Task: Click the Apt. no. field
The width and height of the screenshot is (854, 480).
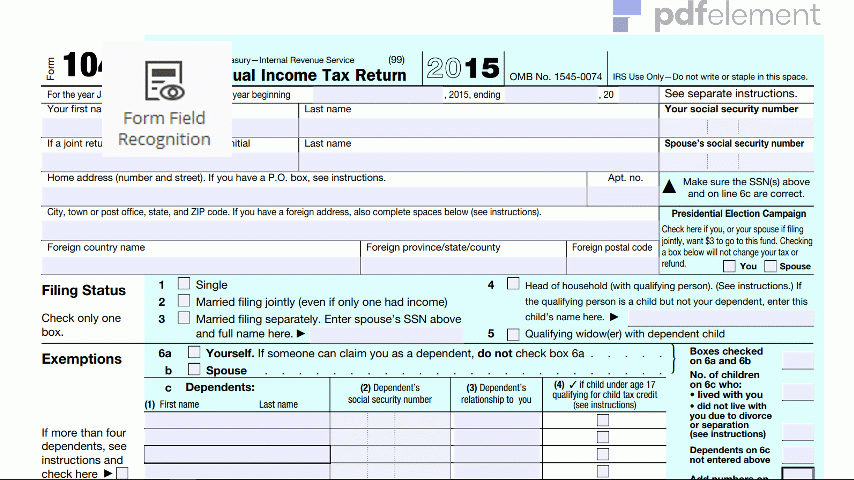Action: 622,195
